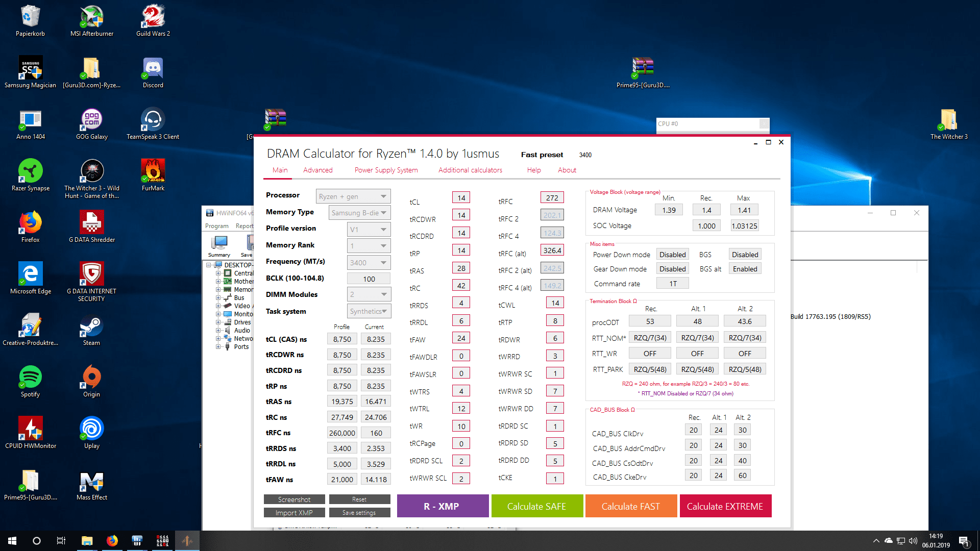This screenshot has width=980, height=551.
Task: Switch to the Advanced tab
Action: (x=317, y=170)
